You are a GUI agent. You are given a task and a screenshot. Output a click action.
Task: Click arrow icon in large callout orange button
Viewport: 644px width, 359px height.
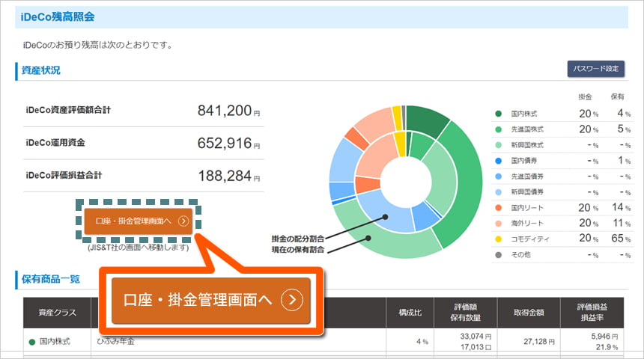(x=292, y=301)
